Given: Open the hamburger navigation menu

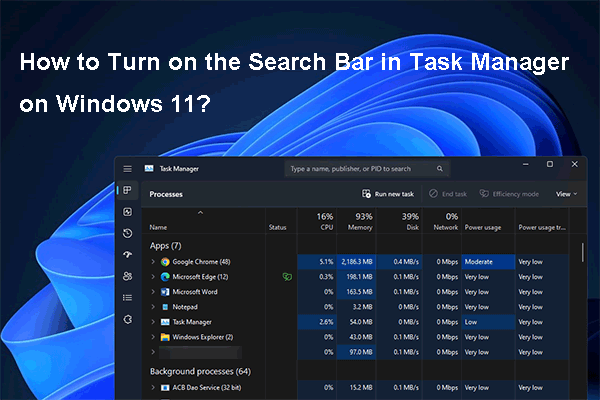Looking at the screenshot, I should click(127, 169).
